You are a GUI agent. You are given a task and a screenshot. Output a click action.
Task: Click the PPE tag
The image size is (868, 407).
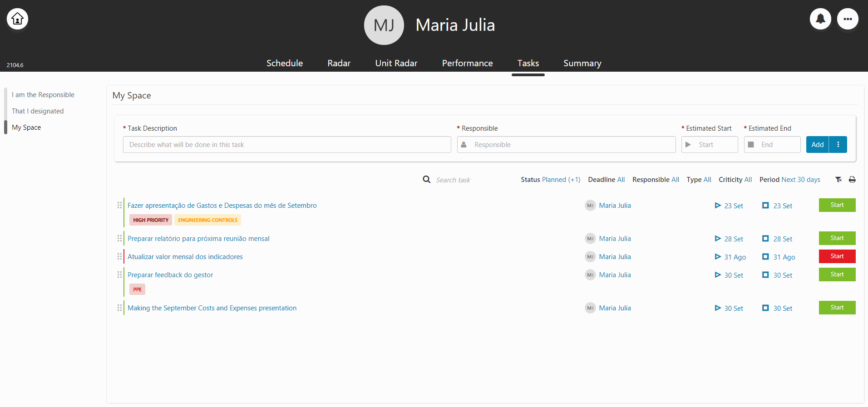click(137, 289)
